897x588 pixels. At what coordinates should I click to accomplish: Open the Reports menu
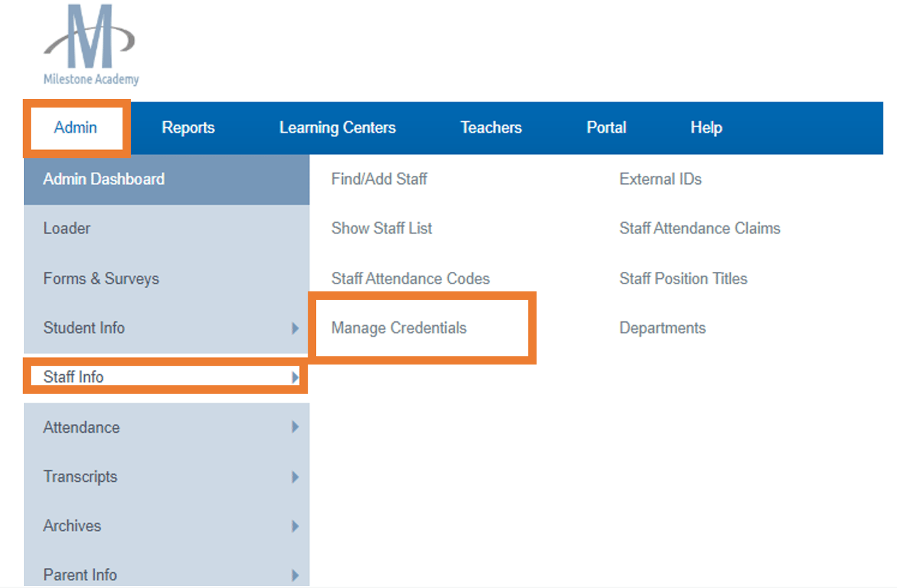click(x=188, y=128)
